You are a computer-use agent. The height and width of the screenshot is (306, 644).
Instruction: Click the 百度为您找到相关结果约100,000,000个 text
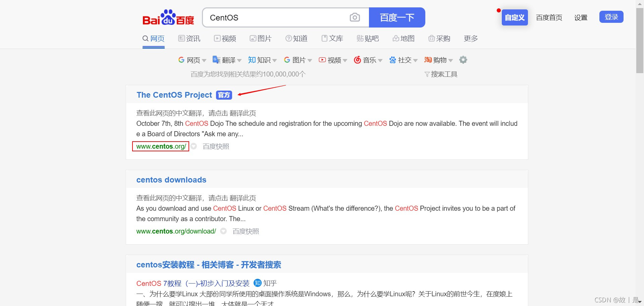coord(248,74)
